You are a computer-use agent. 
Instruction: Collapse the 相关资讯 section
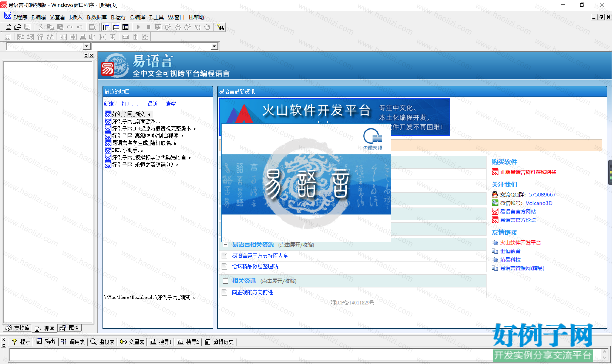pyautogui.click(x=225, y=281)
